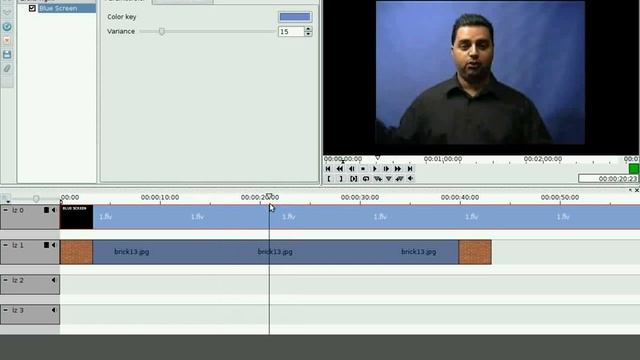Click the Variance slider handle
The width and height of the screenshot is (640, 360).
(x=162, y=31)
